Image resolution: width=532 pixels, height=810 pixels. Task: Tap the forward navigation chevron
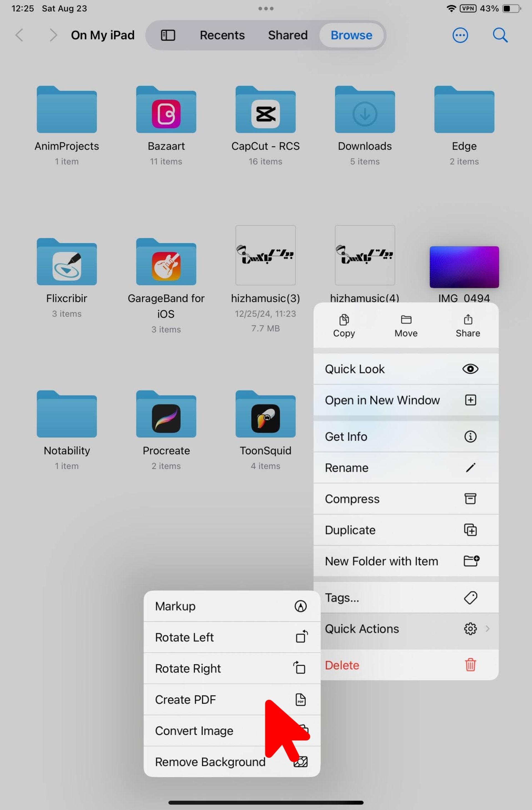click(53, 35)
